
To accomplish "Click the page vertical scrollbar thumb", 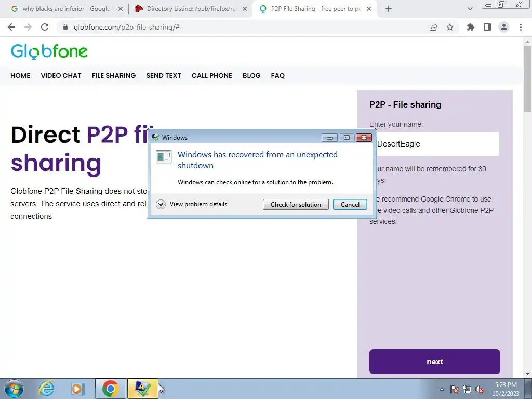I will (528, 78).
